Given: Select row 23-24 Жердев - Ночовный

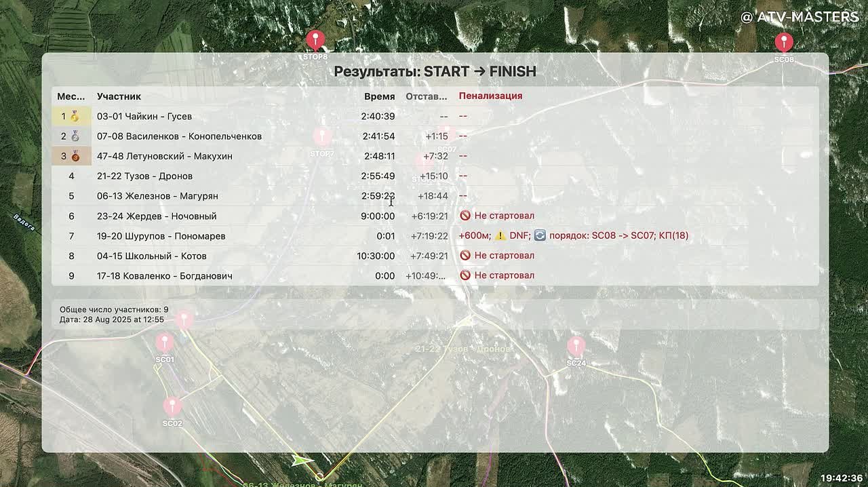Looking at the screenshot, I should (x=435, y=216).
